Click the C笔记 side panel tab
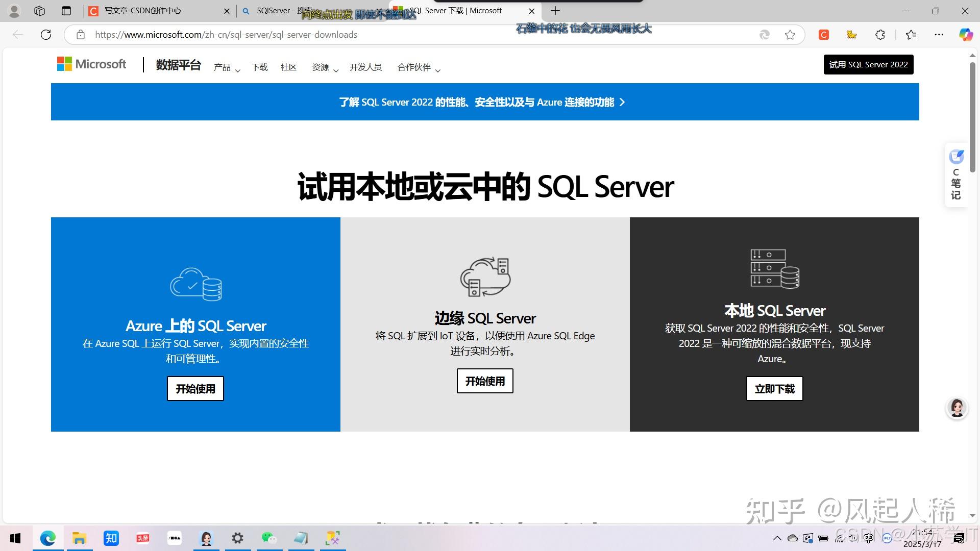 click(957, 175)
